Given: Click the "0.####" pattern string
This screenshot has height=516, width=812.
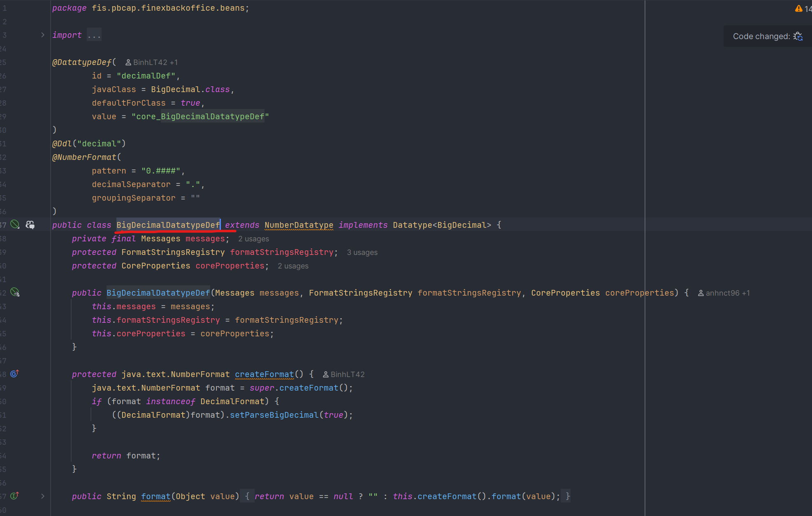Looking at the screenshot, I should point(161,171).
